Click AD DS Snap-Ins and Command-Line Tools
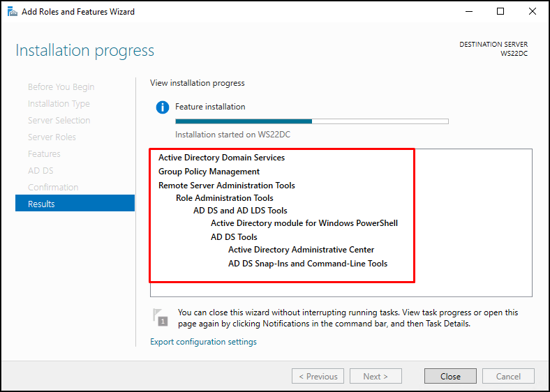 (308, 264)
